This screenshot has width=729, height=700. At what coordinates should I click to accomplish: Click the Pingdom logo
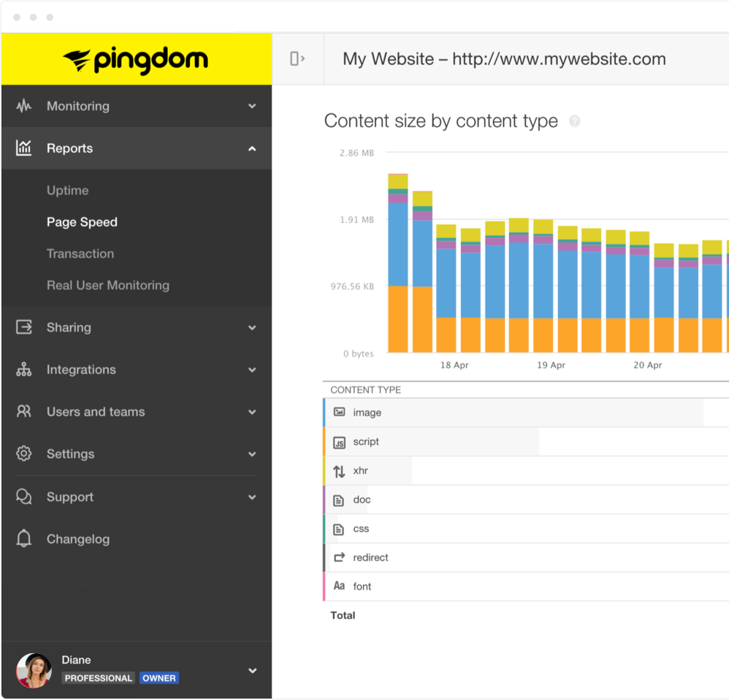(136, 59)
